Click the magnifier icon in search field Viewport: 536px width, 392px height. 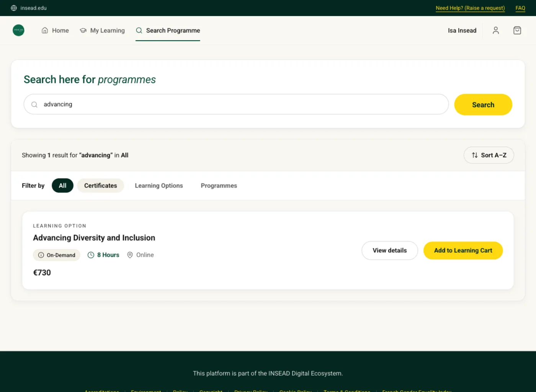[x=34, y=105]
